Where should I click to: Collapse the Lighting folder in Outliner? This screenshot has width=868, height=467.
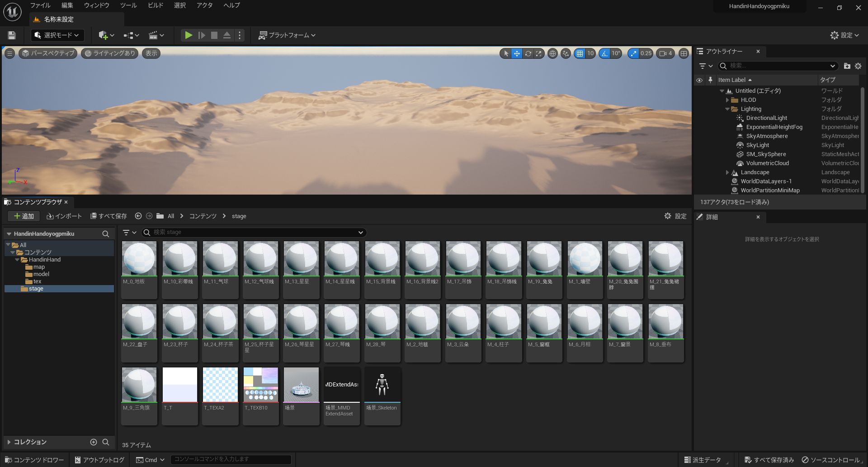[727, 109]
